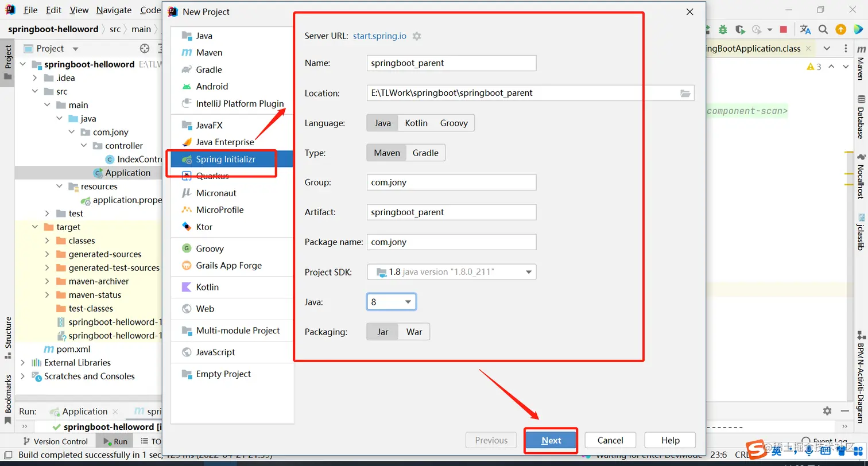This screenshot has height=466, width=868.
Task: Choose Gradle as project type
Action: (x=425, y=153)
